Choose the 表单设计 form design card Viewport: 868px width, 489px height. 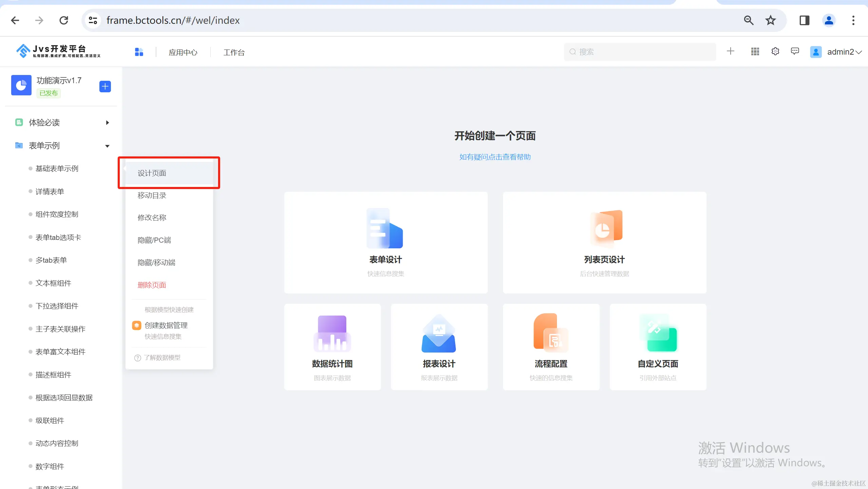(x=386, y=242)
